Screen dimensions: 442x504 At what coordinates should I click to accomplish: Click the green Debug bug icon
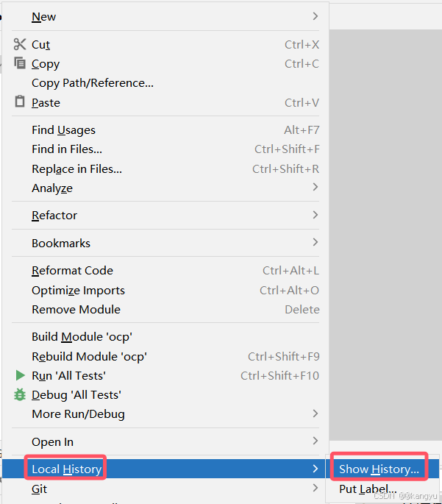[x=20, y=394]
